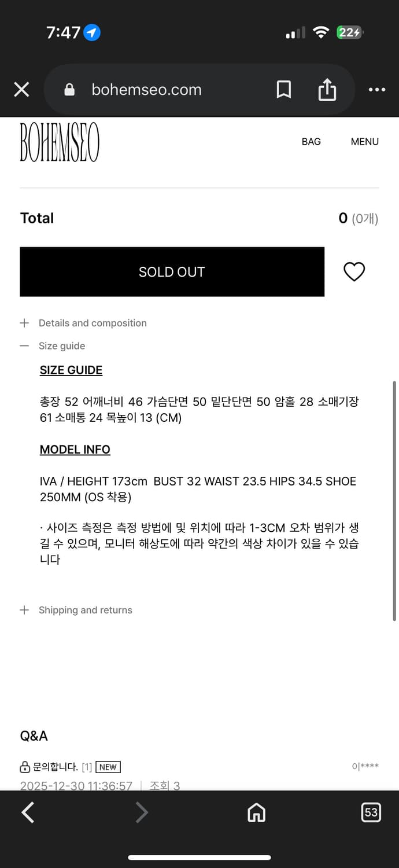Add item to wishlist with heart icon

click(x=354, y=271)
